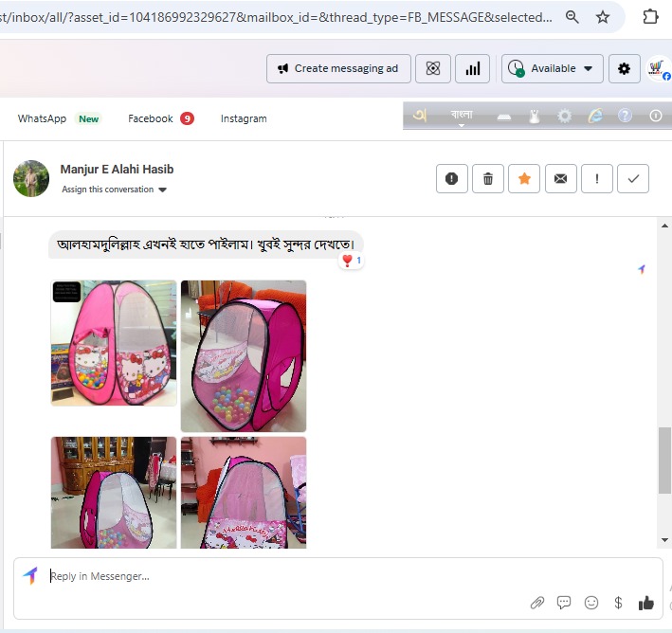Viewport: 672px width, 633px height.
Task: Delete this conversation with trash icon
Action: tap(488, 178)
